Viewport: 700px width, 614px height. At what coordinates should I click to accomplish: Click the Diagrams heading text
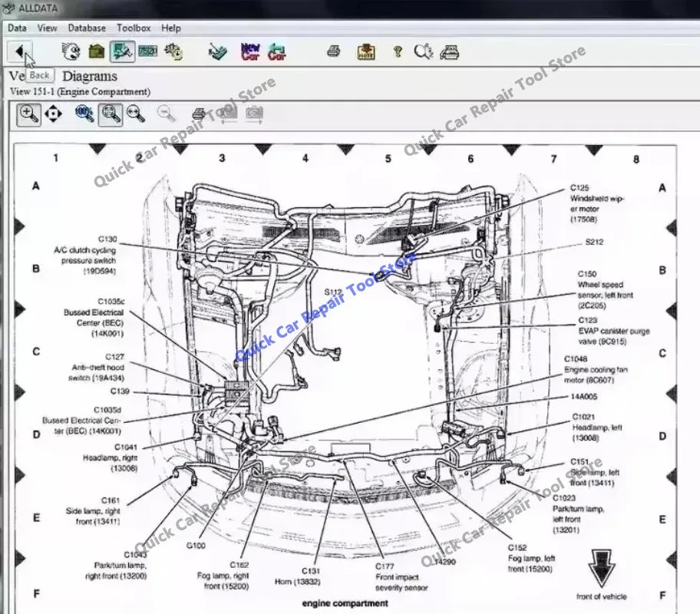[x=90, y=76]
